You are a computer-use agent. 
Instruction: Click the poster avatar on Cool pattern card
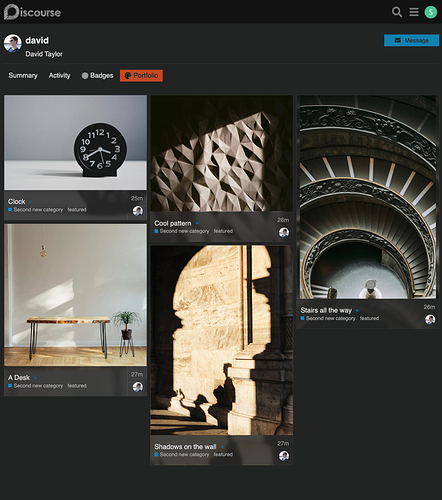pyautogui.click(x=284, y=232)
